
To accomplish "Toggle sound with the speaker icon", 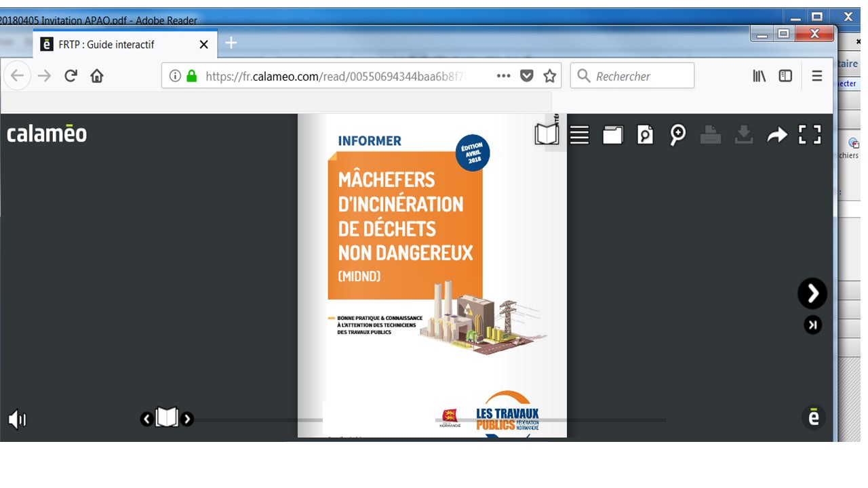I will (17, 420).
